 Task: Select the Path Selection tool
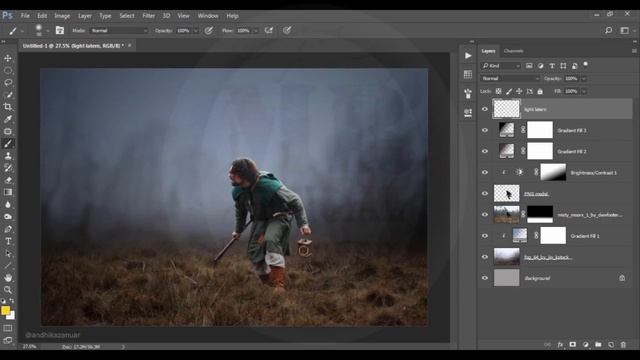[8, 253]
